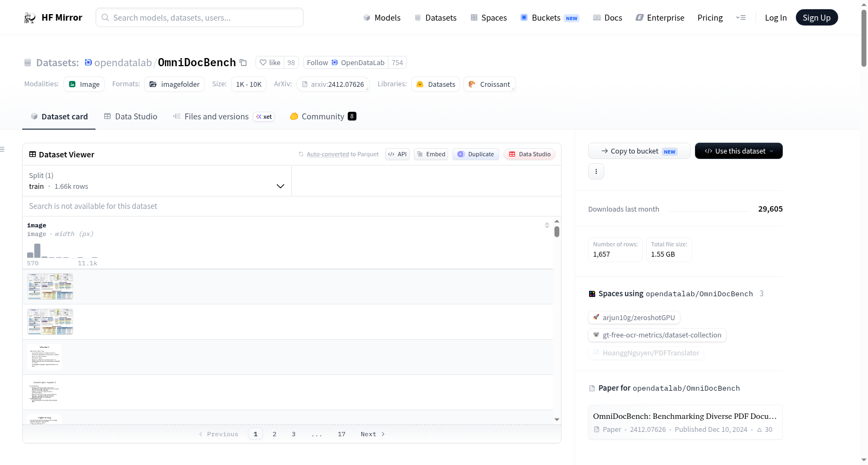Open the OmniDocBench paper card
The image size is (868, 465).
coord(685,422)
